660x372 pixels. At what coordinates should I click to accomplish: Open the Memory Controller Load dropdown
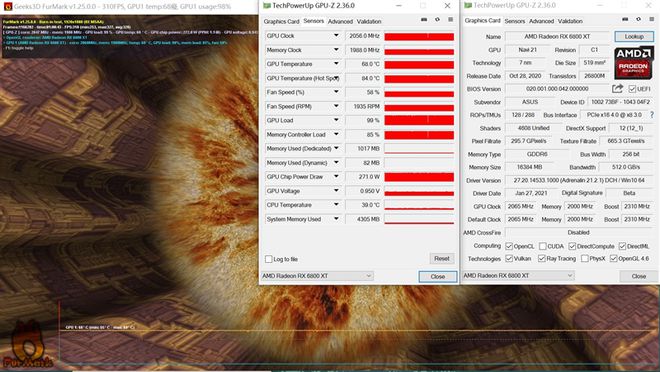[336, 134]
